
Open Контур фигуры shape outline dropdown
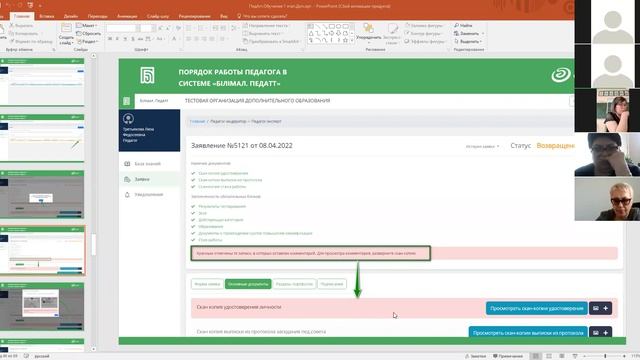pyautogui.click(x=423, y=33)
